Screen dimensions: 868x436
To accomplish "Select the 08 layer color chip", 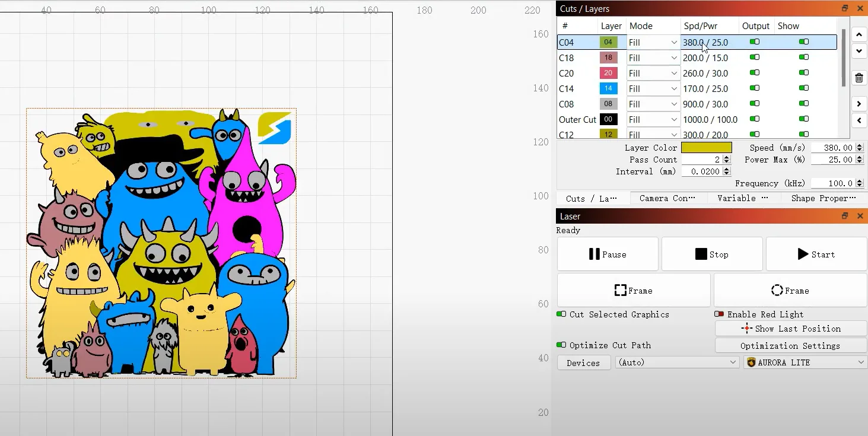I will point(608,104).
